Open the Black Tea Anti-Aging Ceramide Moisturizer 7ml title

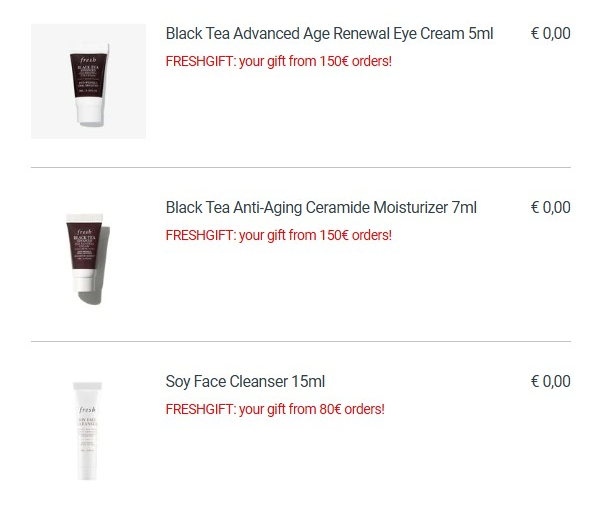click(321, 208)
